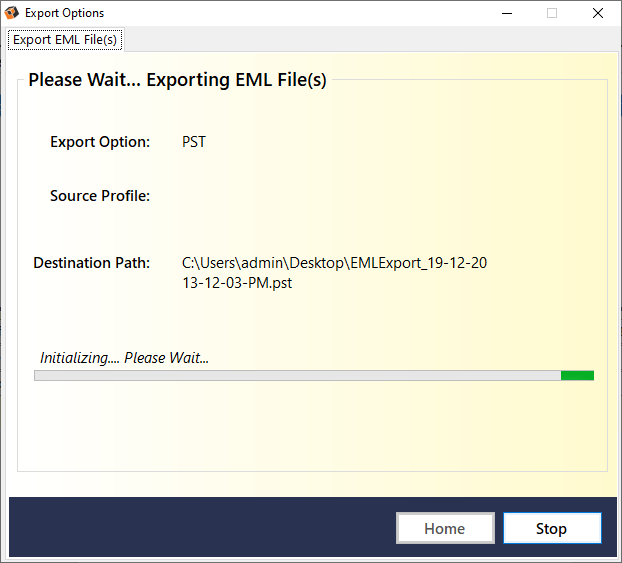
Task: Click the '13-12-03-PM.pst' filename text
Action: click(237, 283)
